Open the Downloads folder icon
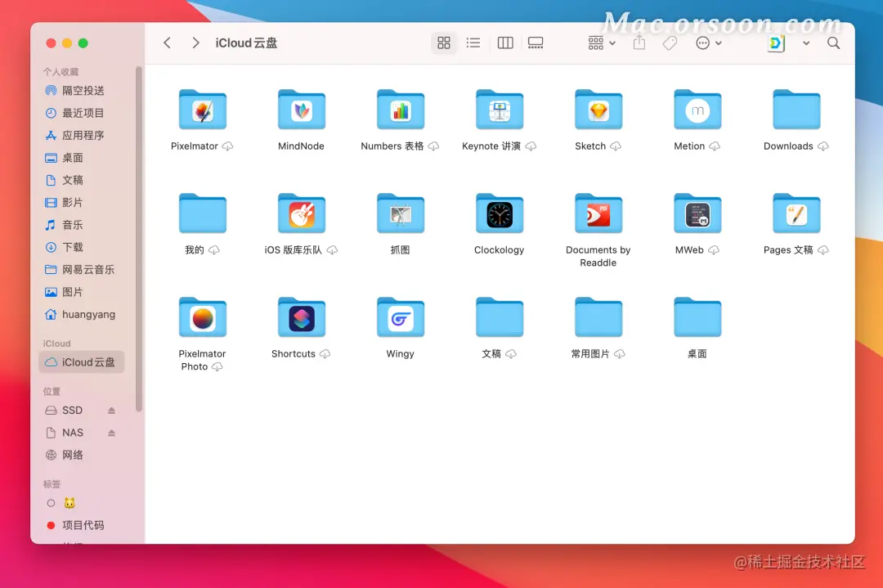This screenshot has height=588, width=883. tap(796, 110)
